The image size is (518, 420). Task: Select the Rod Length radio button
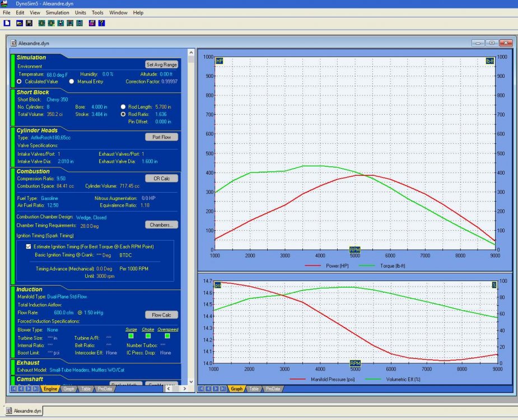pos(123,106)
